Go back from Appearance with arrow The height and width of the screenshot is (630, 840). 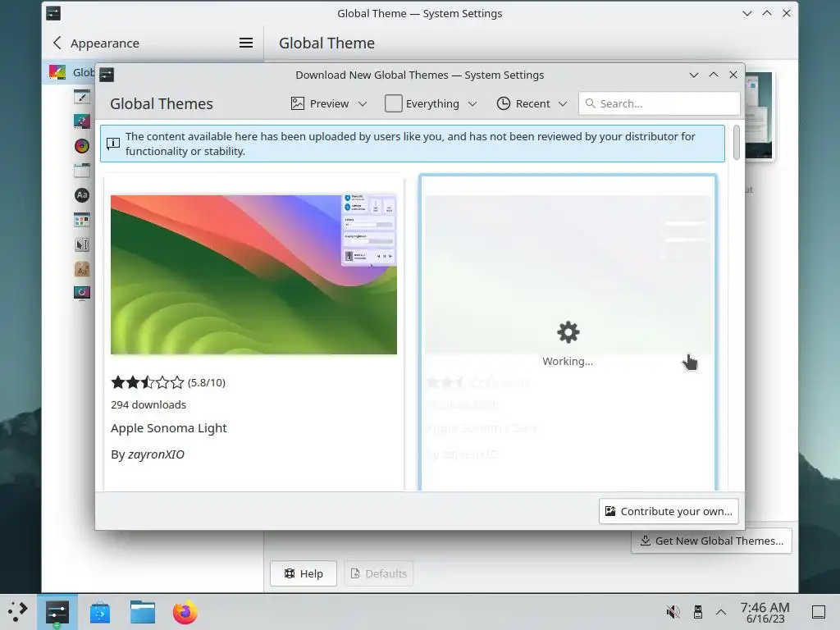pyautogui.click(x=57, y=43)
